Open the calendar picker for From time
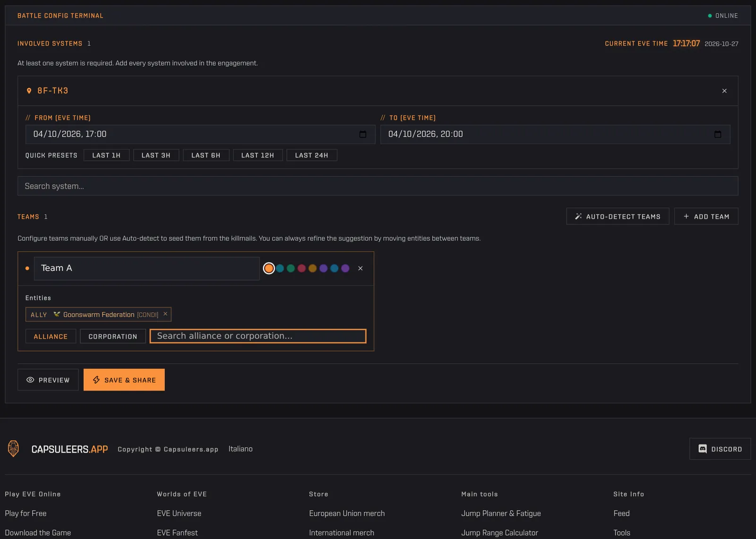This screenshot has width=756, height=539. pyautogui.click(x=363, y=135)
